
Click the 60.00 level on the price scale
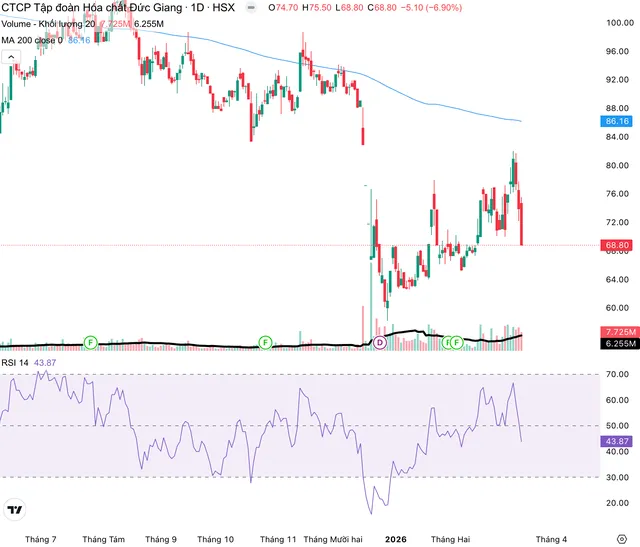pos(617,308)
